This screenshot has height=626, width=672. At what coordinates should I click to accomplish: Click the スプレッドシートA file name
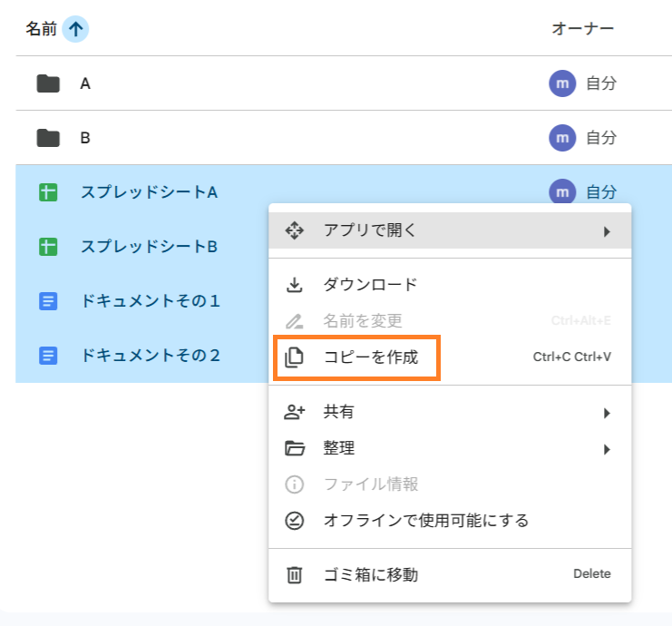(x=149, y=192)
